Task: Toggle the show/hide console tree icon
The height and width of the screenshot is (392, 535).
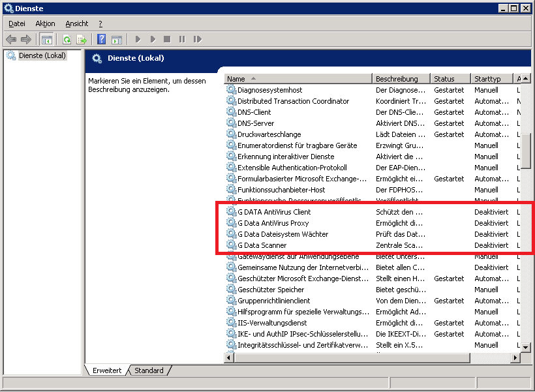Action: (x=47, y=40)
